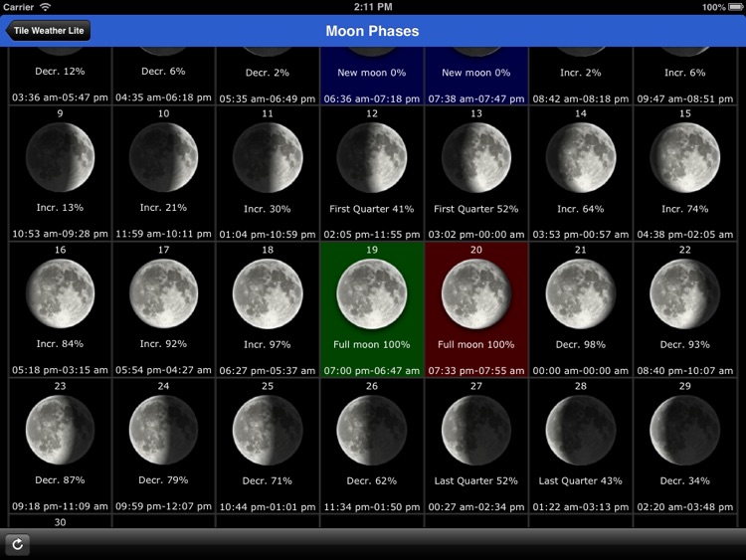746x560 pixels.
Task: Tap the 'Decr. 6%' label
Action: coord(163,72)
